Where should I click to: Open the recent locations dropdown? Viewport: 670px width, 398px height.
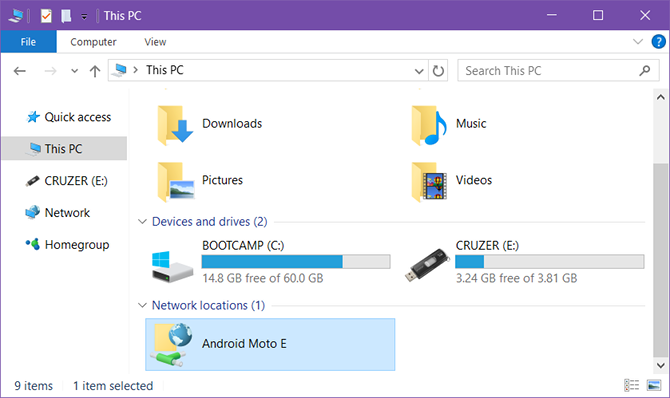pyautogui.click(x=74, y=71)
